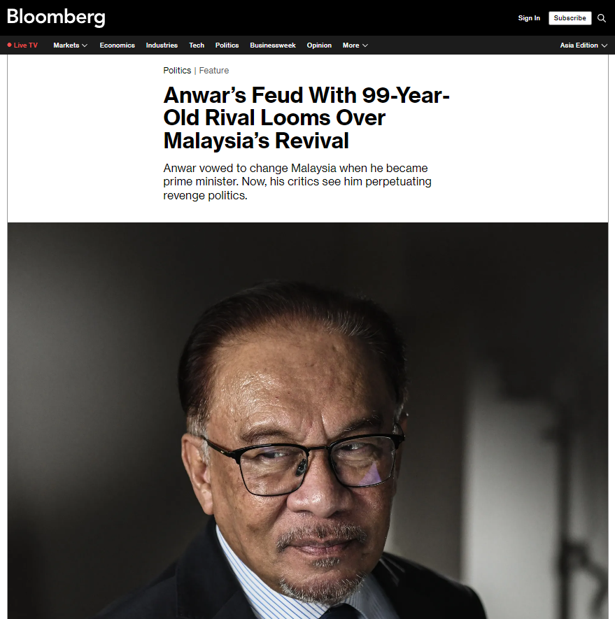This screenshot has width=615, height=619.
Task: Click the Feature label beside Politics breadcrumb
Action: pos(214,71)
